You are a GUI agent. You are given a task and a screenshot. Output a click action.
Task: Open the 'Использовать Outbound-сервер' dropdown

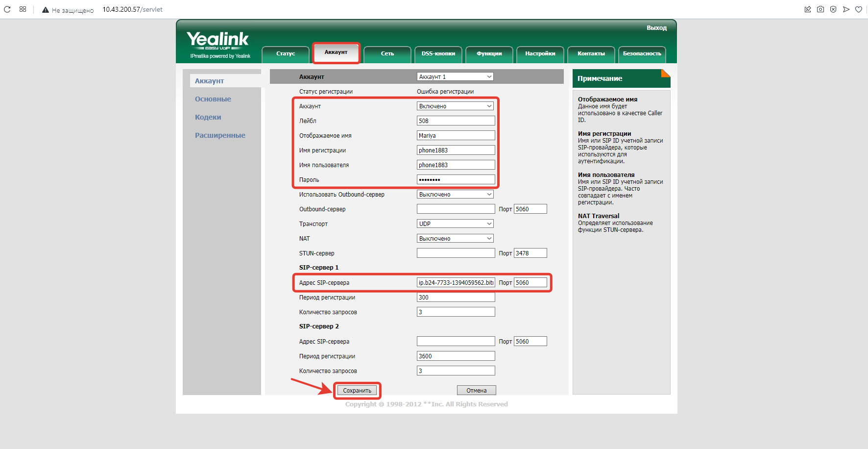[x=455, y=194]
